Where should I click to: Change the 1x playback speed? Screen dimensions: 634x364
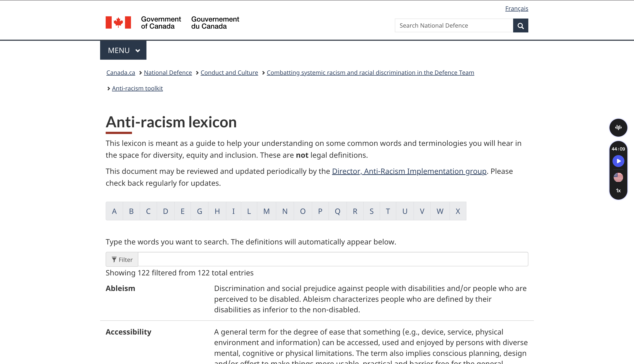(x=618, y=191)
